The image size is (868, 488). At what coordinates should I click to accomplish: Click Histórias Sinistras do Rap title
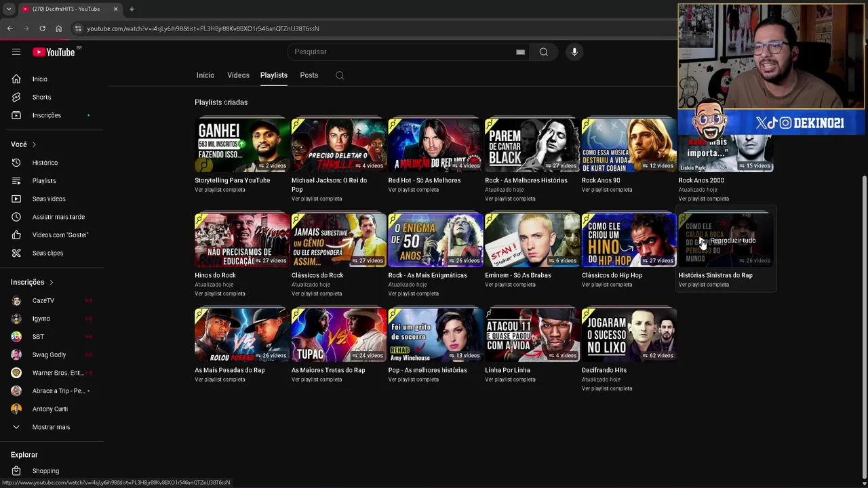(715, 275)
